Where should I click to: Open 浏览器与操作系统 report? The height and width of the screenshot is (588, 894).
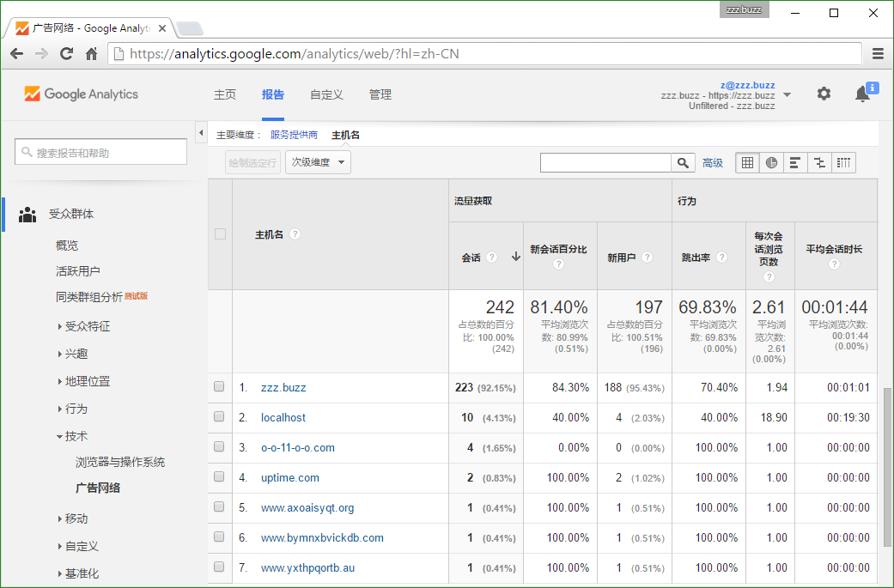(x=120, y=462)
